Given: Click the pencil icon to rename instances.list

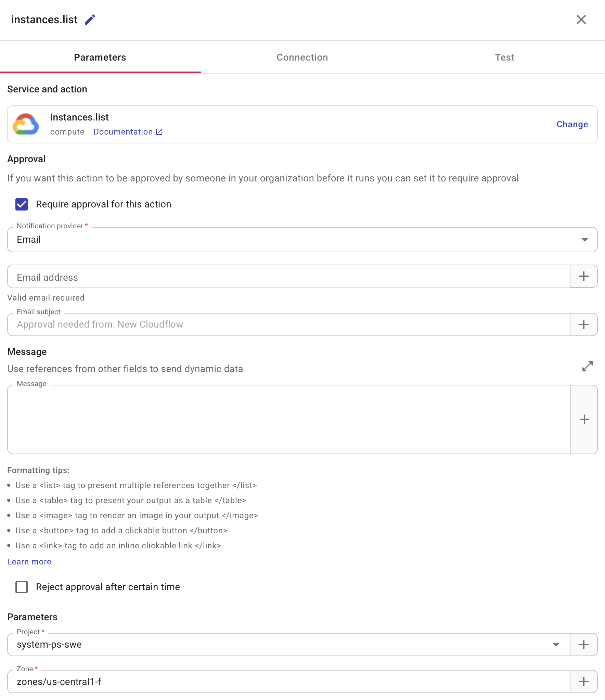Looking at the screenshot, I should 90,20.
